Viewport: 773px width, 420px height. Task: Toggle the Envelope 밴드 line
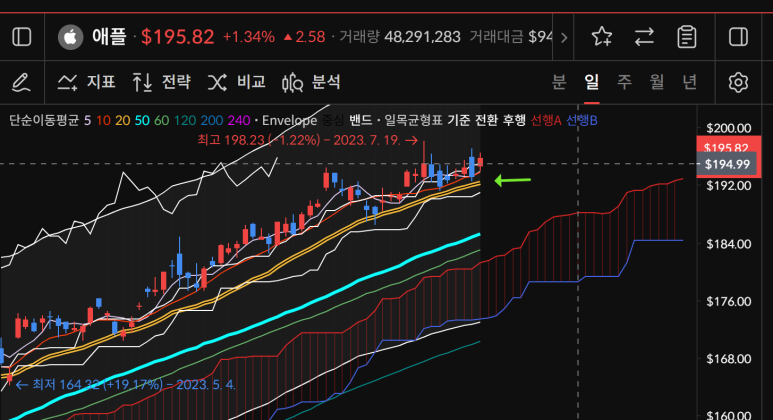(360, 120)
